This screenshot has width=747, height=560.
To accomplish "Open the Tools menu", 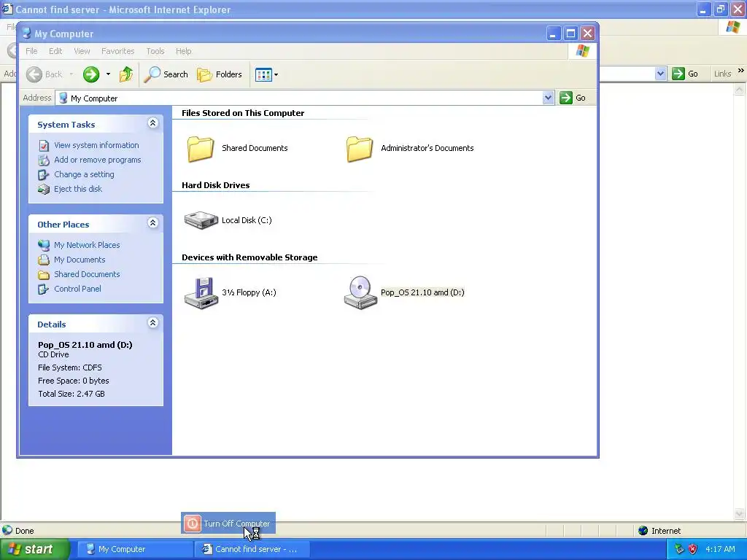I will coord(155,51).
